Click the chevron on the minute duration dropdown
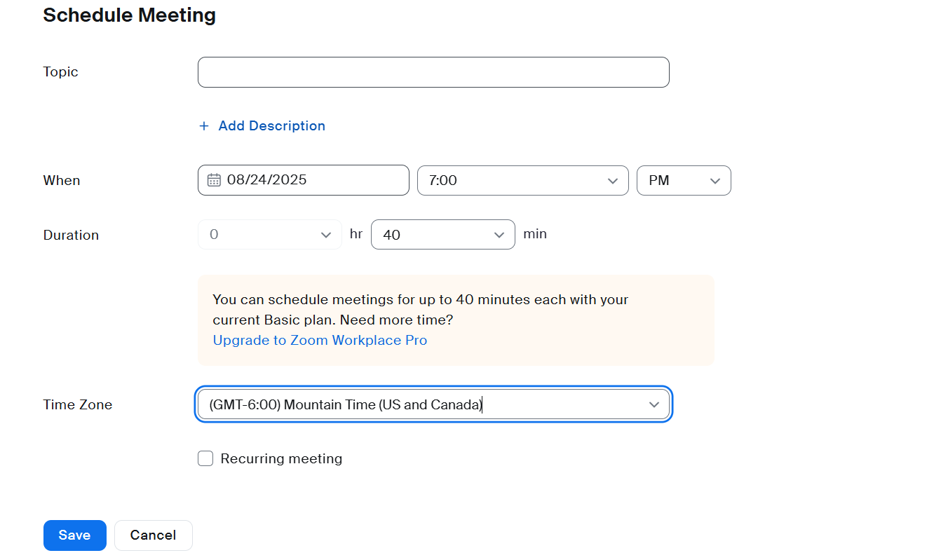Viewport: 941px width, 560px height. click(x=499, y=234)
